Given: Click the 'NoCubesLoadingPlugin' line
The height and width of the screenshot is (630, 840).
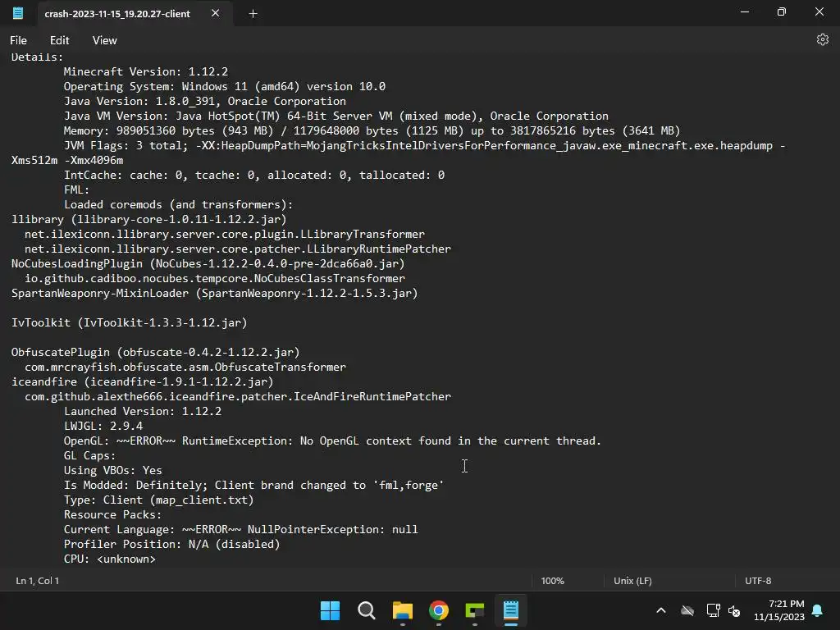Looking at the screenshot, I should (208, 263).
